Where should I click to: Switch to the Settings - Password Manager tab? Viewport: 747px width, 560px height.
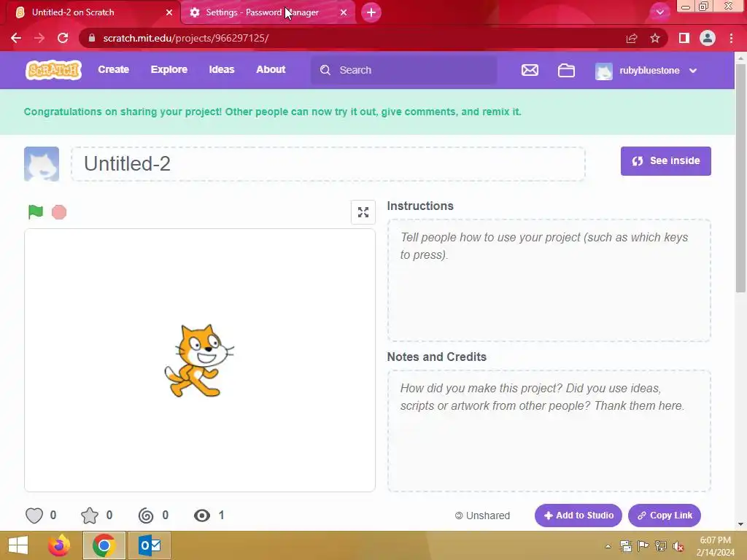268,12
